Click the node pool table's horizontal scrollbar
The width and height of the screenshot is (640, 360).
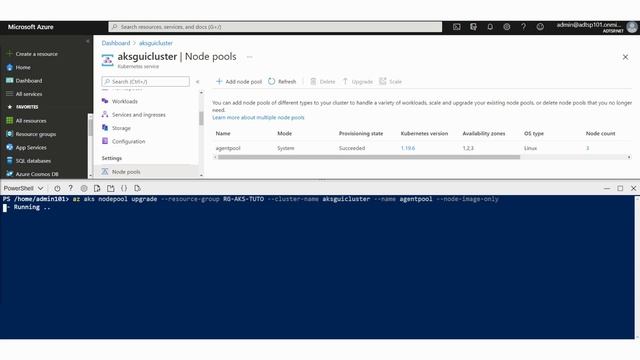(369, 157)
